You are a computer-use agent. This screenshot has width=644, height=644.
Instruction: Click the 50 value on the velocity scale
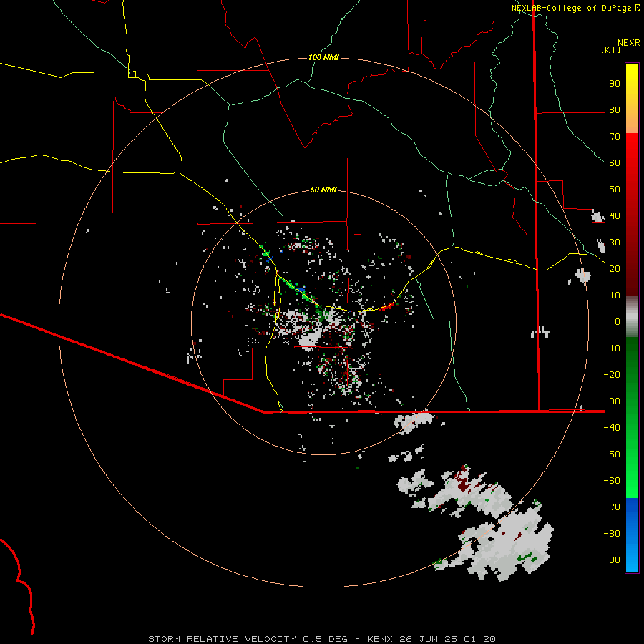[x=615, y=190]
